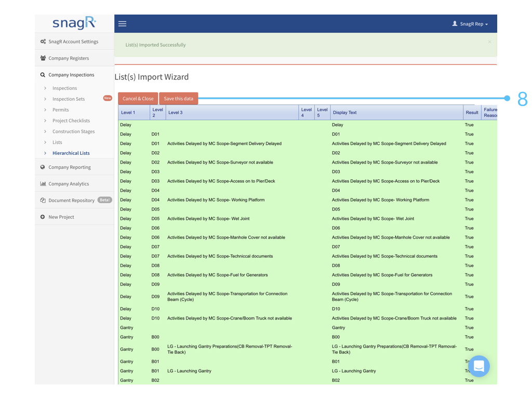The width and height of the screenshot is (532, 399).
Task: Click the Level 2 column header
Action: pyautogui.click(x=158, y=113)
